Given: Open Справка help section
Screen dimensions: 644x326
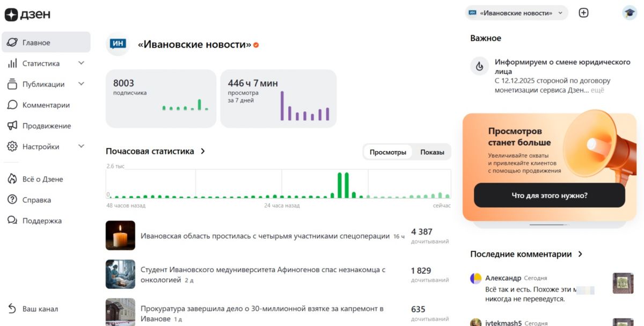Looking at the screenshot, I should (x=36, y=200).
